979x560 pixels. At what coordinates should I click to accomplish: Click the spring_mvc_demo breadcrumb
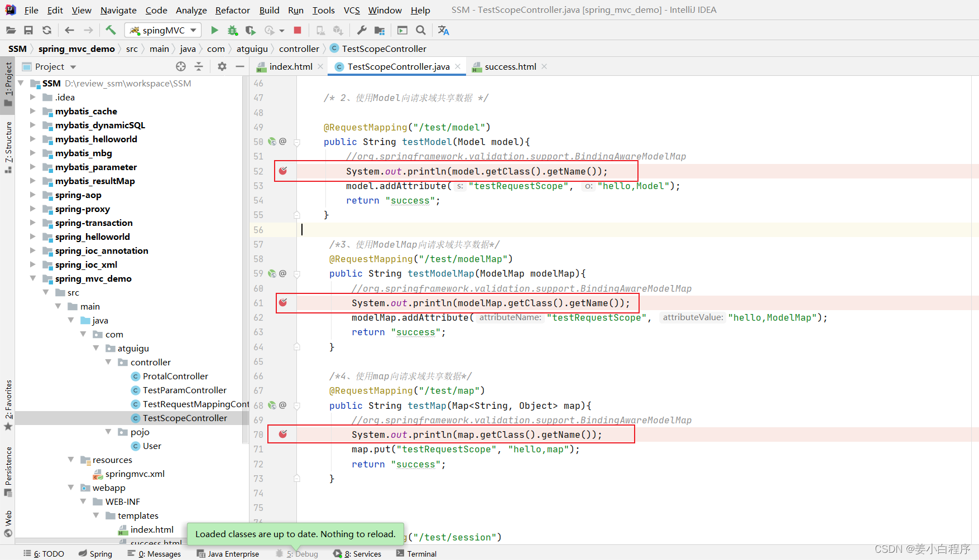[76, 49]
